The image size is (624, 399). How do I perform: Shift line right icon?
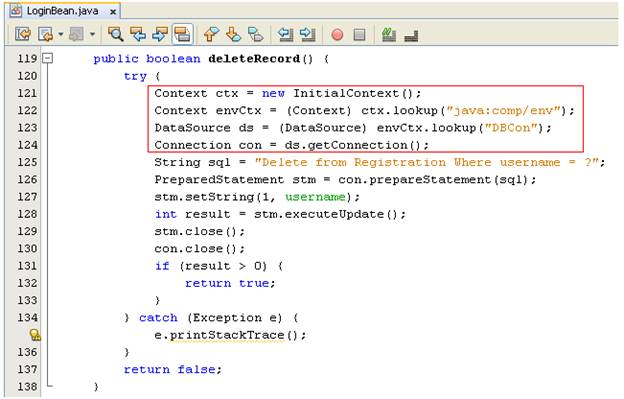pos(308,34)
